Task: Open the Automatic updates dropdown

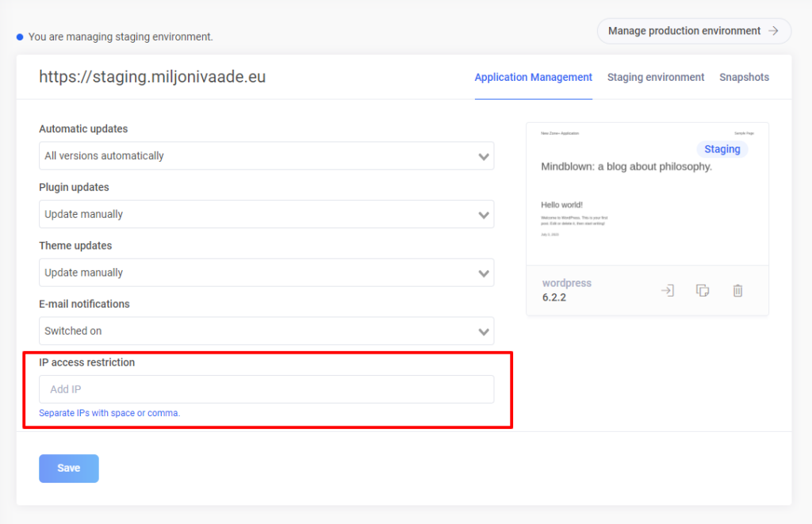Action: 266,156
